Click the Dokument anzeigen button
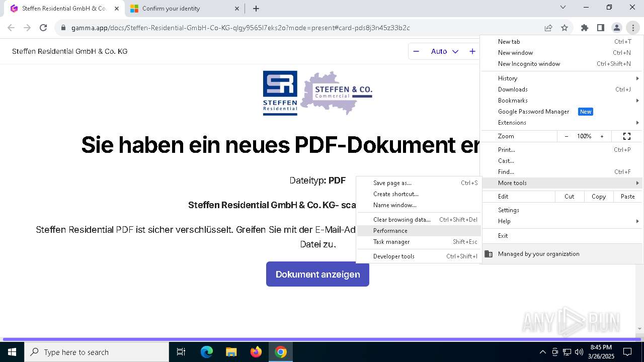 point(317,274)
